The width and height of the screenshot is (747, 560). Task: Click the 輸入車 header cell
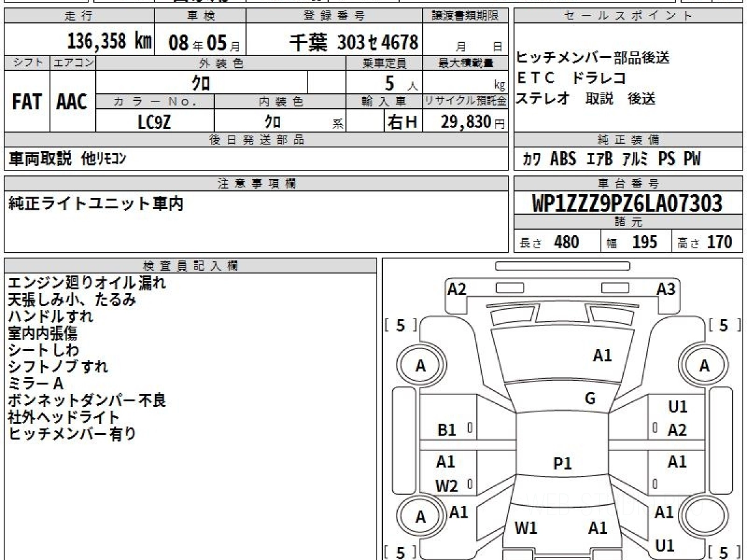pos(384,101)
